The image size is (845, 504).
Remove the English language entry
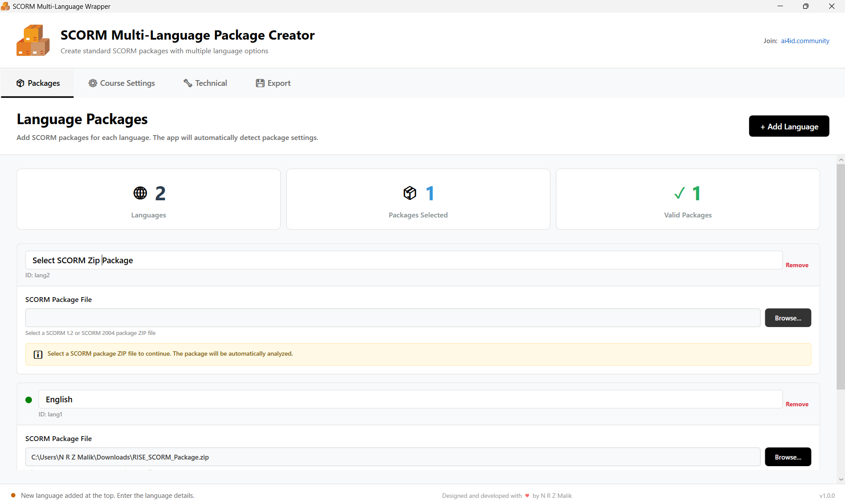coord(797,404)
